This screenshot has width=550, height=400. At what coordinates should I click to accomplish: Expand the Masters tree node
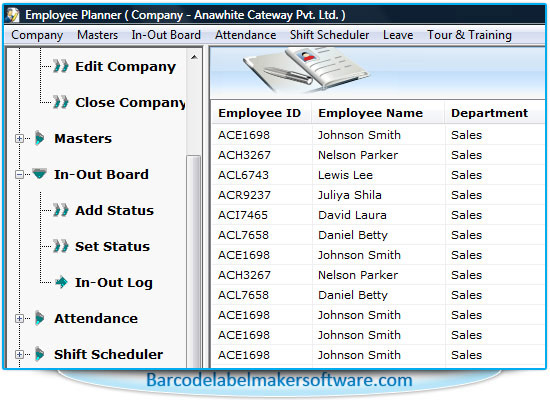click(x=19, y=139)
